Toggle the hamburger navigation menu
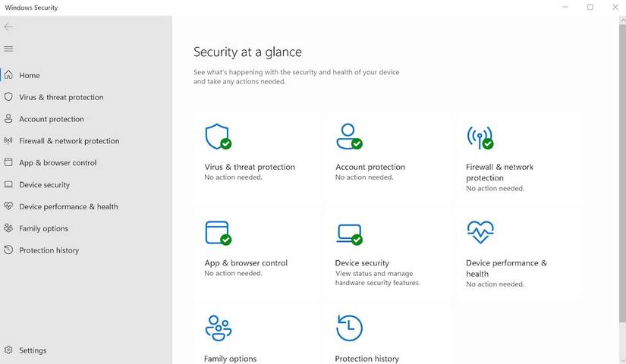The image size is (626, 364). tap(9, 49)
